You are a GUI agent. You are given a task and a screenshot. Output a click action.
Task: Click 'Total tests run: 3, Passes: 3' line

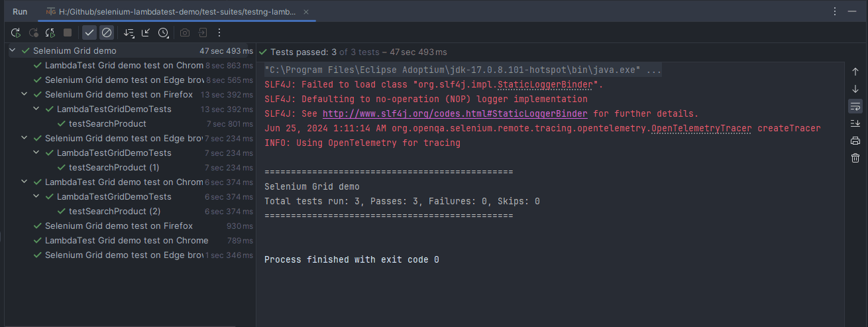pos(402,201)
